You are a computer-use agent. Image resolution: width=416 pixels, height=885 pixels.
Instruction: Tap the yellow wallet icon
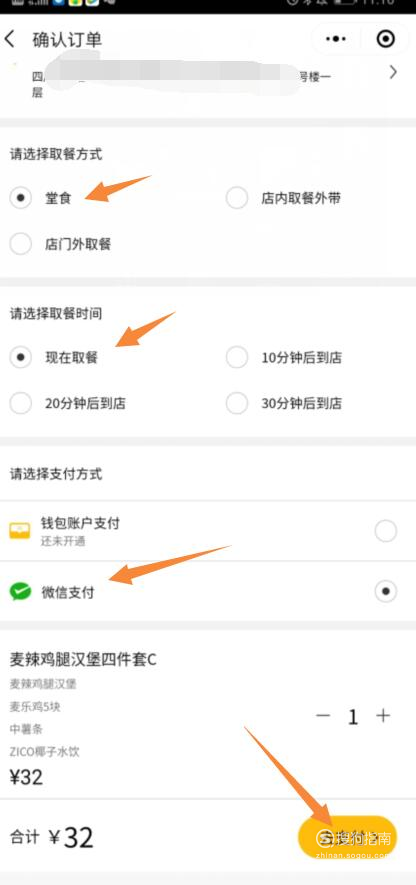tap(20, 531)
